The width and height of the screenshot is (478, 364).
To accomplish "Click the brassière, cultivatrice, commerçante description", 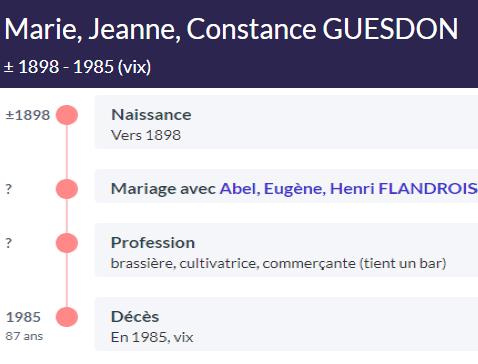I will point(278,263).
